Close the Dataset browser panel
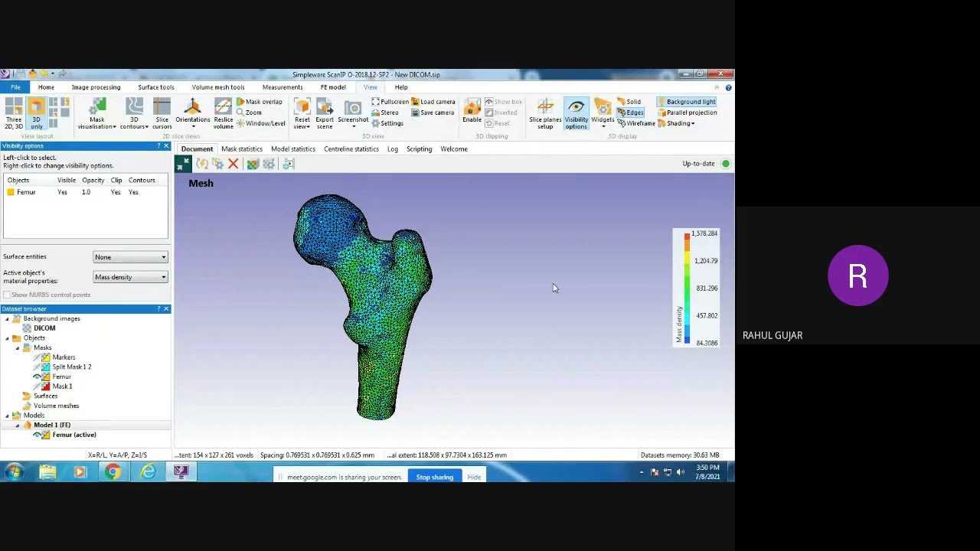This screenshot has width=980, height=551. click(x=166, y=309)
